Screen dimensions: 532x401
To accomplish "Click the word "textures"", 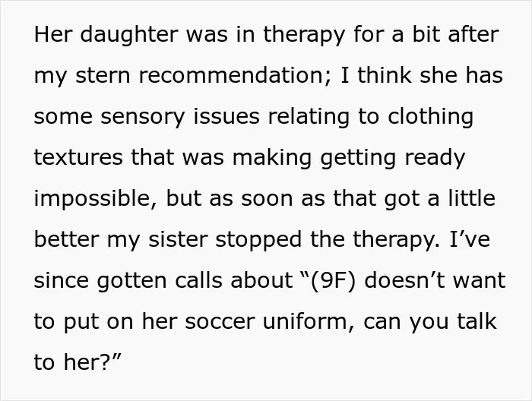I will pyautogui.click(x=78, y=157).
